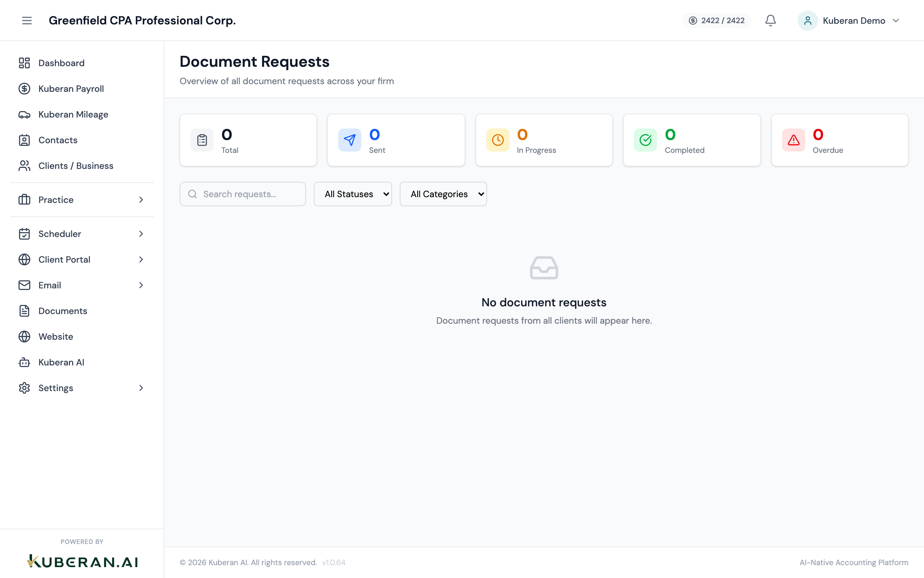Open notifications bell
The width and height of the screenshot is (924, 578).
coord(771,20)
